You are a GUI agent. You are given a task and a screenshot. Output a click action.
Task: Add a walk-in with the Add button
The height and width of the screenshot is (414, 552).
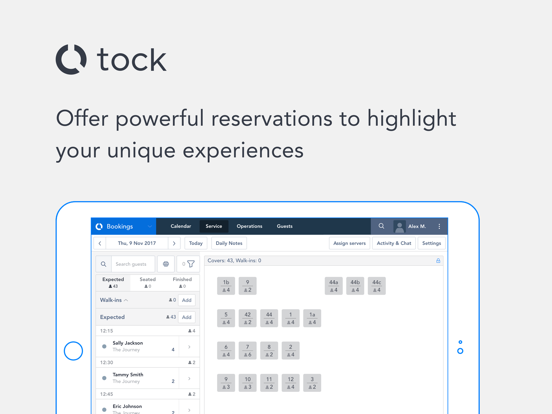click(x=187, y=300)
